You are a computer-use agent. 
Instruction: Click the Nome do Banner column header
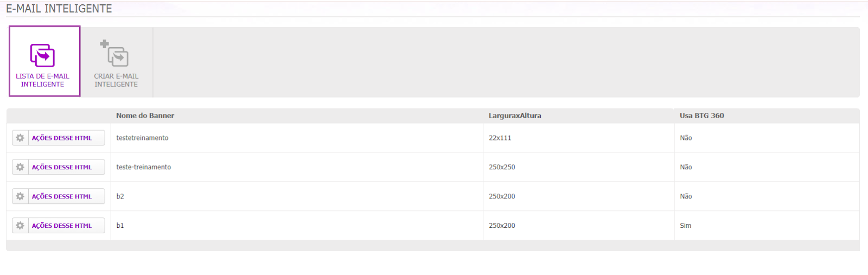[145, 116]
